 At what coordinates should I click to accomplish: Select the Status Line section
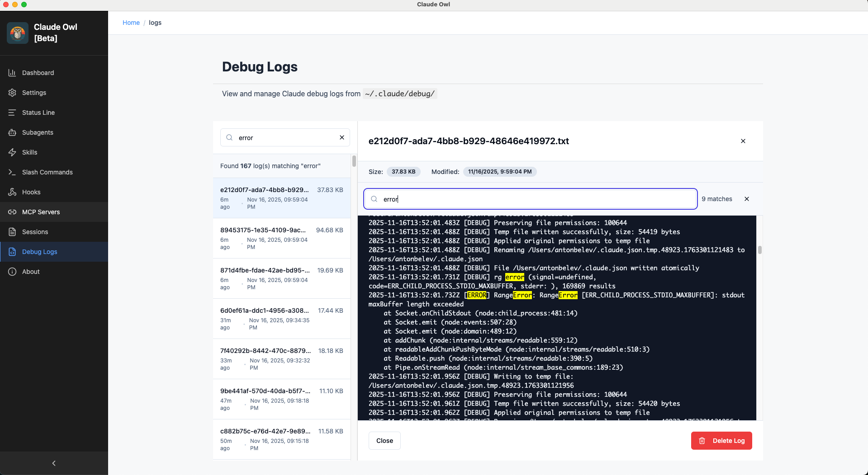click(38, 113)
